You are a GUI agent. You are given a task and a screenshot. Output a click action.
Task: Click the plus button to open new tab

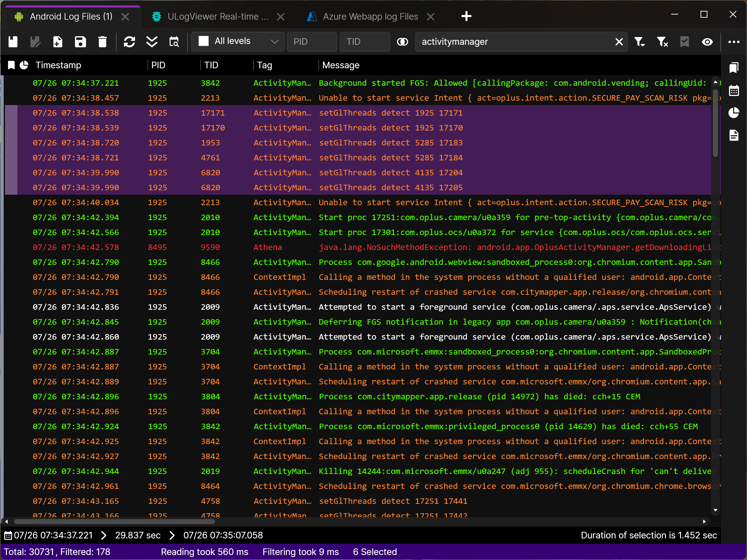pos(466,16)
